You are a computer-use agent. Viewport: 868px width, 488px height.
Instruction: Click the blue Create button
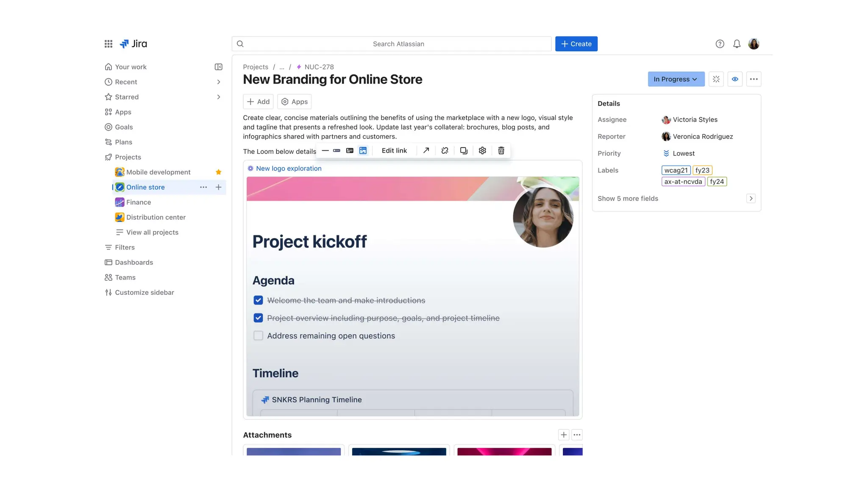(576, 44)
